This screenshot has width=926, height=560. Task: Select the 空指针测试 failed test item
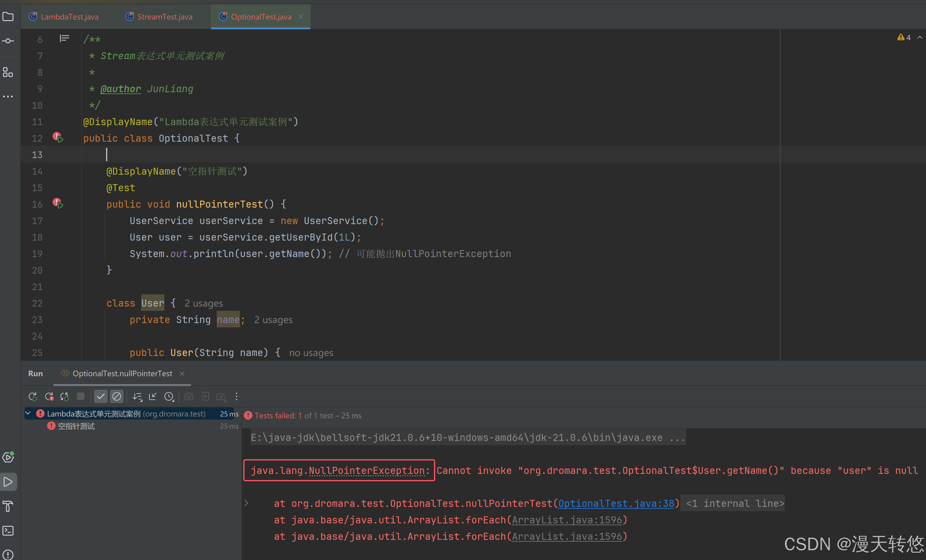click(x=76, y=426)
